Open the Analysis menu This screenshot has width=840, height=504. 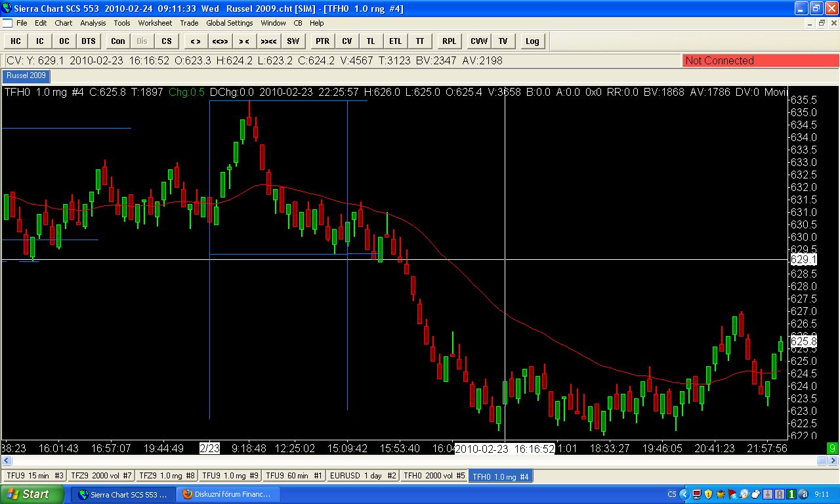(93, 23)
